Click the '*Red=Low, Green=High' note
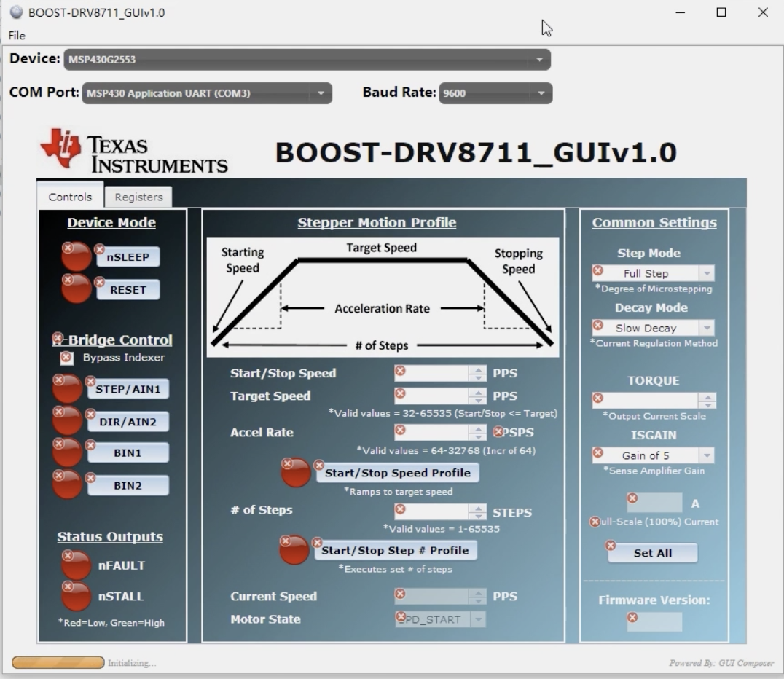The width and height of the screenshot is (784, 679). (x=111, y=623)
